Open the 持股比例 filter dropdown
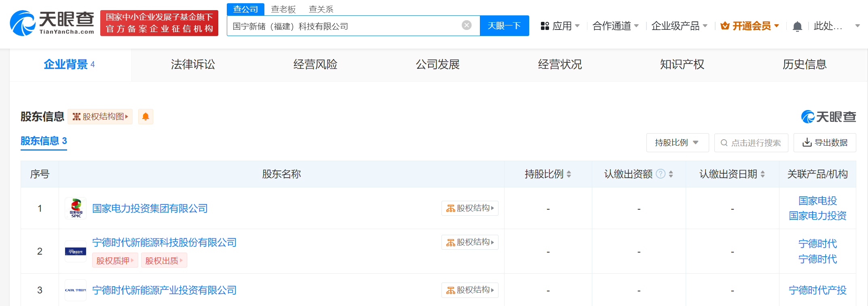This screenshot has width=868, height=306. pyautogui.click(x=677, y=142)
